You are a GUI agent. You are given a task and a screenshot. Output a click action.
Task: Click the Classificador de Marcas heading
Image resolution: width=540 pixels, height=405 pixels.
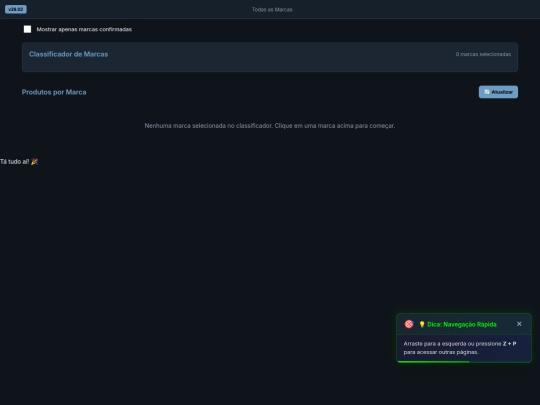pos(69,54)
